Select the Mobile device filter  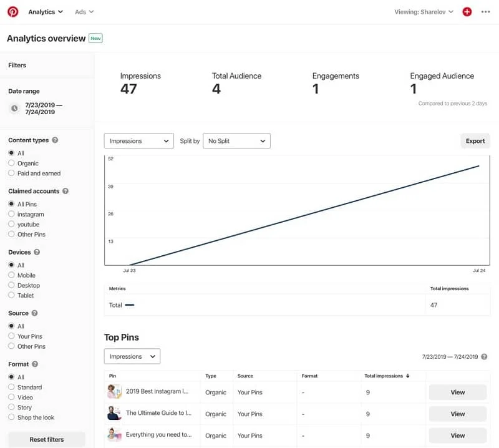pyautogui.click(x=11, y=275)
